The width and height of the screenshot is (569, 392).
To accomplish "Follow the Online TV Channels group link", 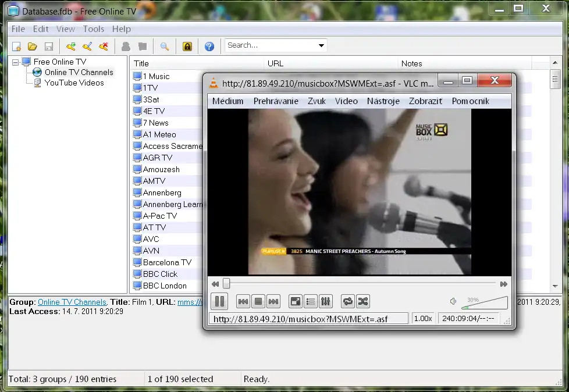I will coord(72,302).
